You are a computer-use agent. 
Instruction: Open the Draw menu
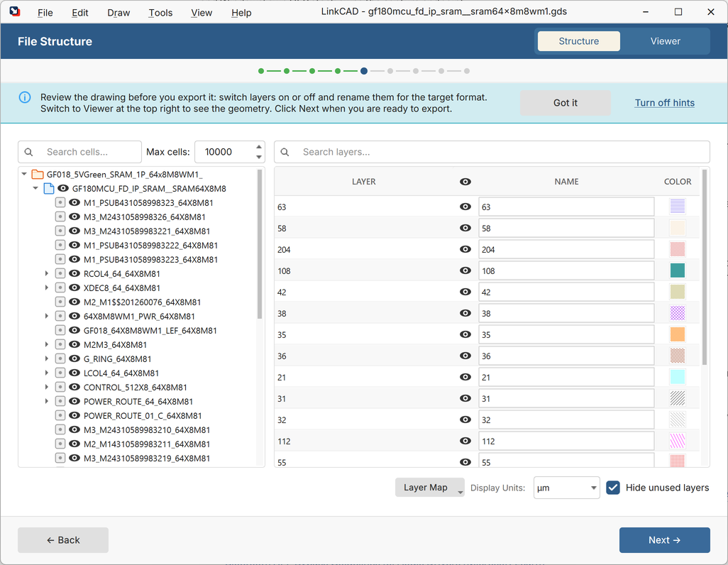pos(118,13)
